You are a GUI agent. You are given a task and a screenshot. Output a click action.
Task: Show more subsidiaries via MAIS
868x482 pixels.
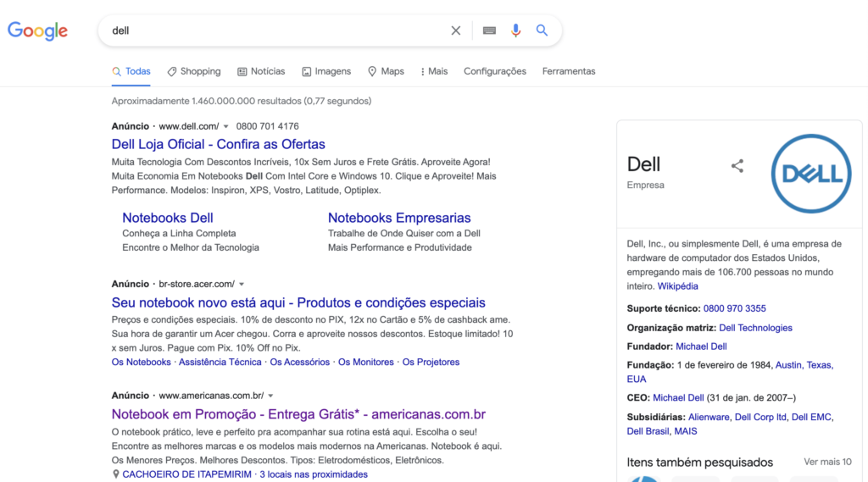(685, 431)
